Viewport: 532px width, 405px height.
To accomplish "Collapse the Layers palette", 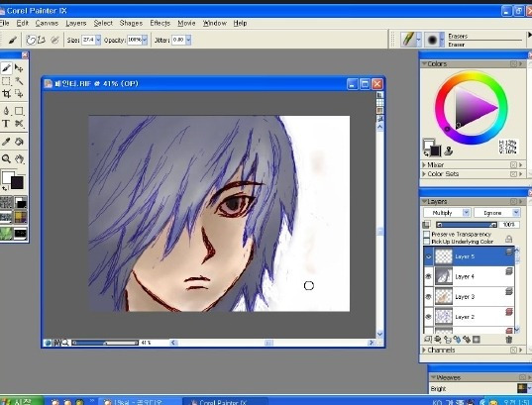I will [424, 201].
